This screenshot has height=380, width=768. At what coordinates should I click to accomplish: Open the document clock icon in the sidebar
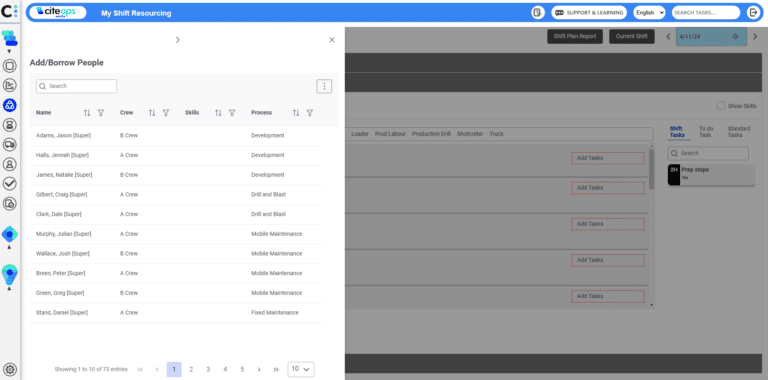tap(10, 204)
